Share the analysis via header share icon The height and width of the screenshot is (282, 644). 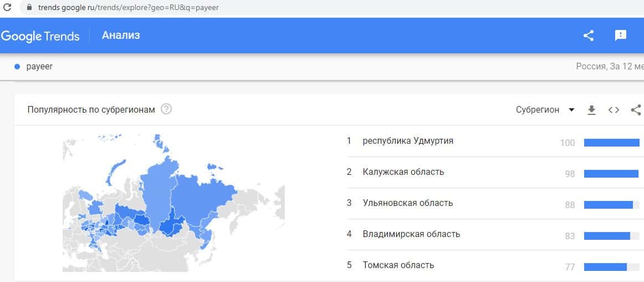(589, 36)
